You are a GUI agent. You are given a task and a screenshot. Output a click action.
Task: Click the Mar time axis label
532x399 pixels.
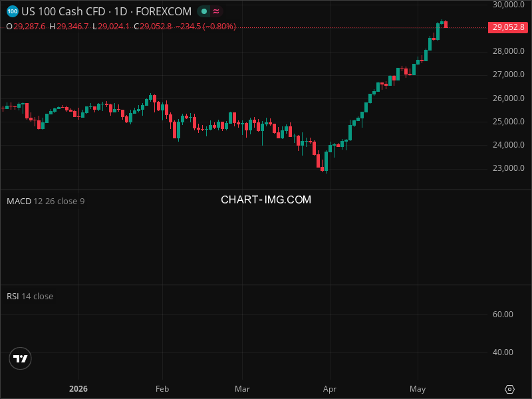tap(242, 389)
